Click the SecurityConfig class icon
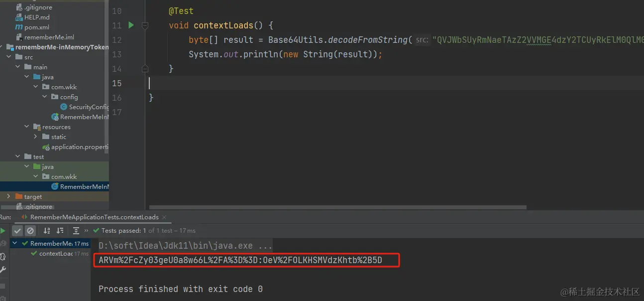The image size is (644, 301). 64,107
